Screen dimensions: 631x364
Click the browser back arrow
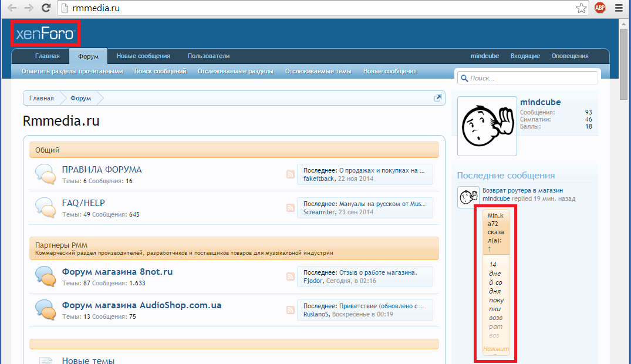(x=12, y=8)
